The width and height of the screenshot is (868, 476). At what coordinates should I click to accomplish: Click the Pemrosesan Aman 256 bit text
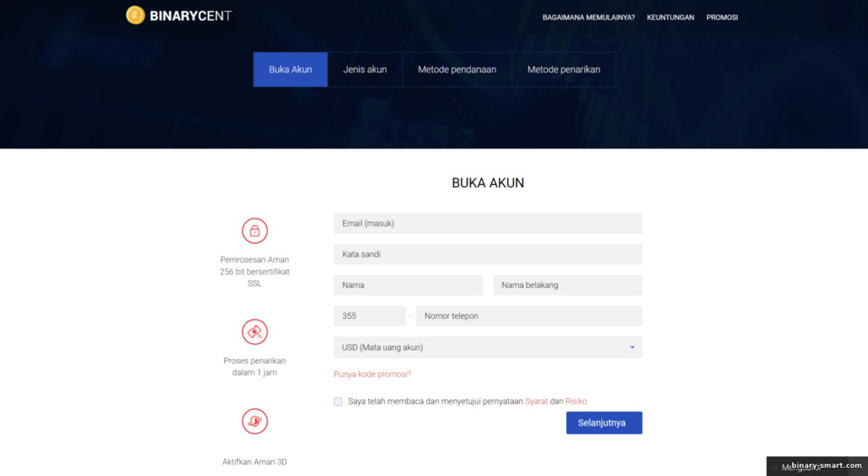255,272
